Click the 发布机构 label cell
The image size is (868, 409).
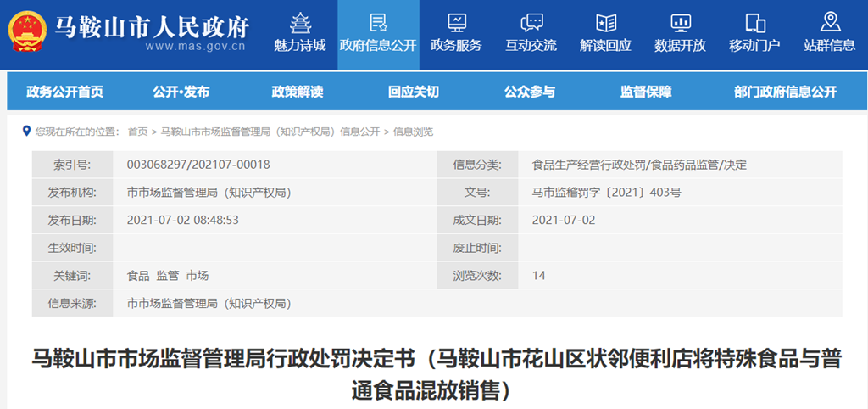[x=73, y=193]
